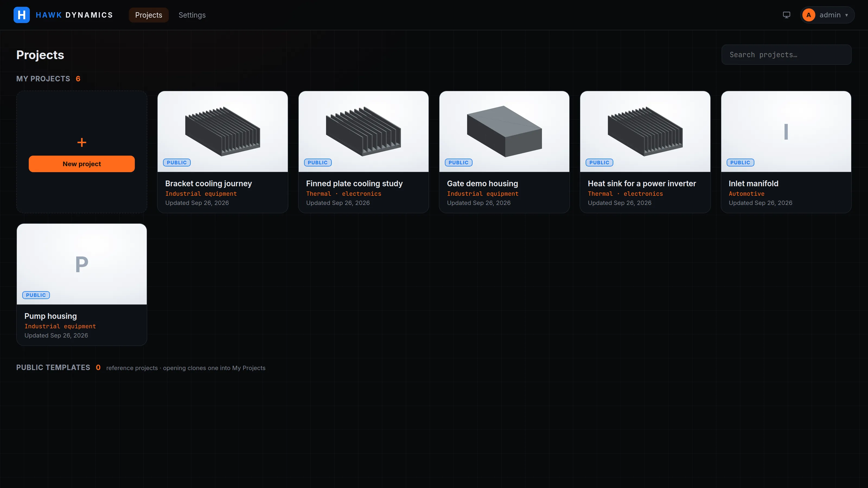Open Bracket cooling journey thumbnail
Viewport: 868px width, 488px height.
coord(223,131)
